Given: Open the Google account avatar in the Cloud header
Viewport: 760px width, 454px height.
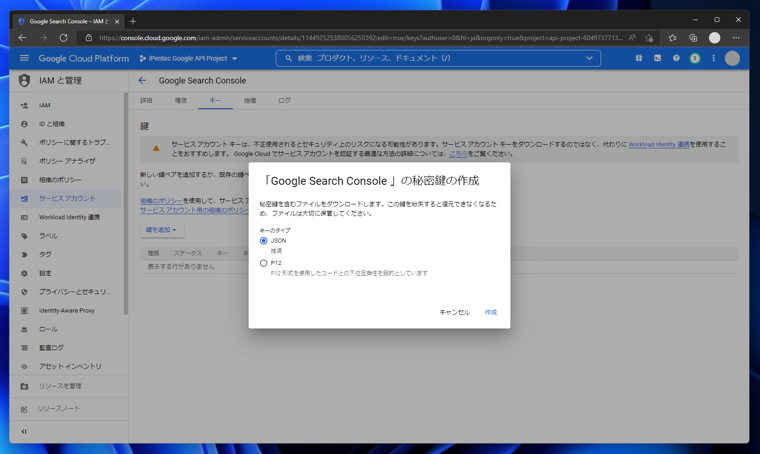Looking at the screenshot, I should tap(732, 58).
